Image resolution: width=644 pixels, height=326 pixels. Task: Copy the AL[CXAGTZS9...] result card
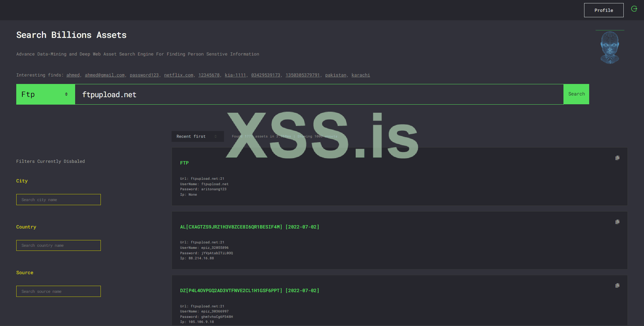coord(617,222)
